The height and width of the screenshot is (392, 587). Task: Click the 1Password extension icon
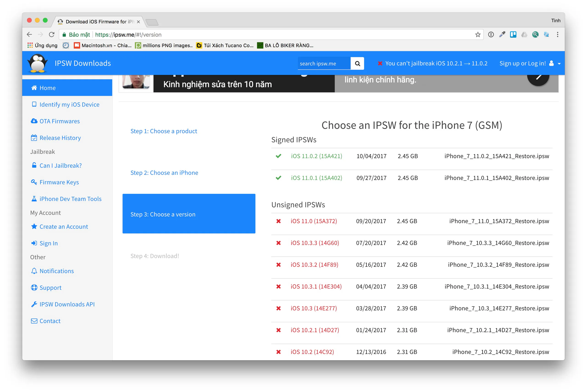491,35
